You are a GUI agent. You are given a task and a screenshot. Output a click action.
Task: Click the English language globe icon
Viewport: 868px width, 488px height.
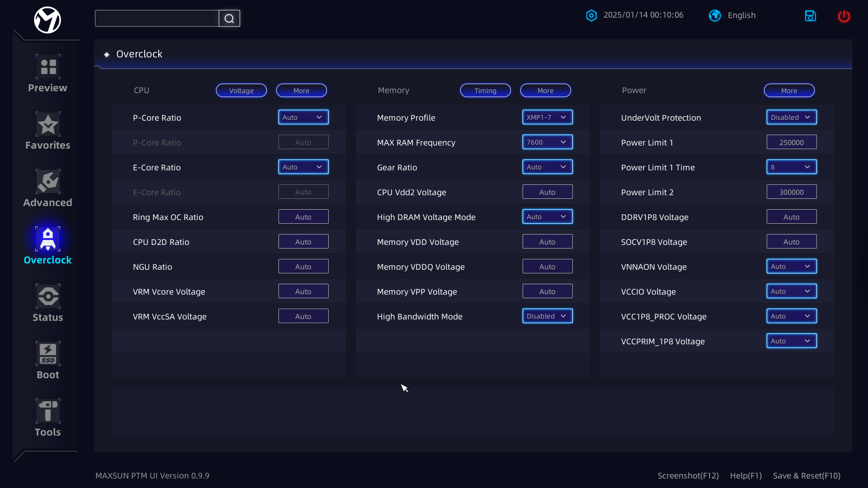click(x=715, y=15)
